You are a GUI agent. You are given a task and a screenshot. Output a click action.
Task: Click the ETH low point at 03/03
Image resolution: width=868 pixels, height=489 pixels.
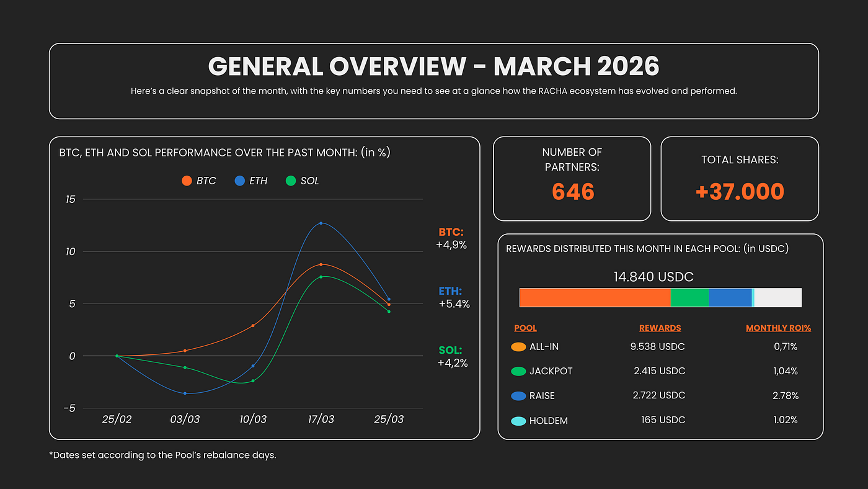click(x=185, y=393)
